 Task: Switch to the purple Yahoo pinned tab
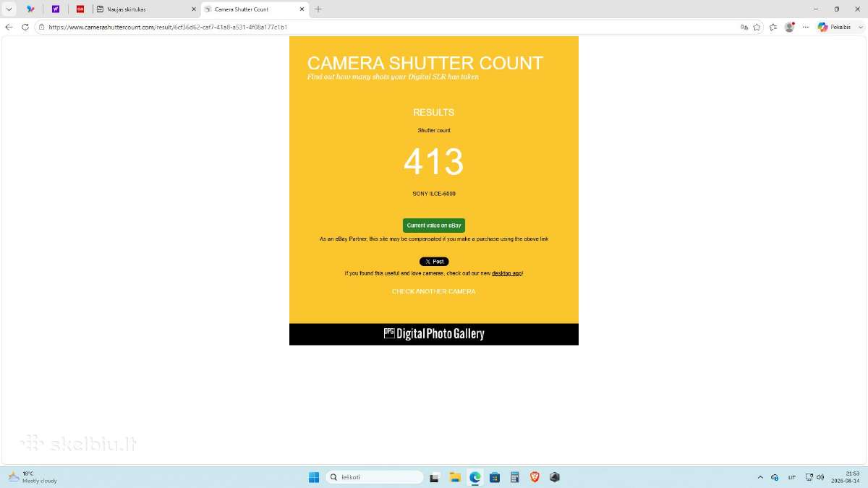[56, 9]
